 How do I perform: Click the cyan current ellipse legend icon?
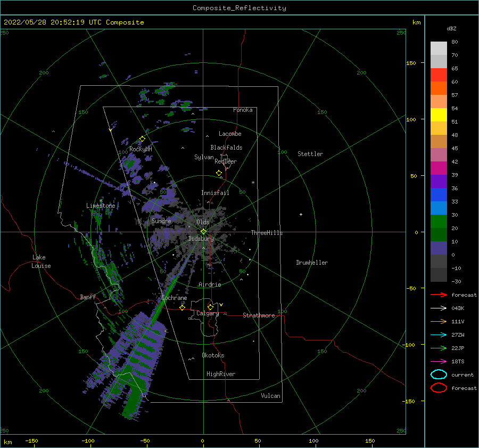click(x=439, y=374)
